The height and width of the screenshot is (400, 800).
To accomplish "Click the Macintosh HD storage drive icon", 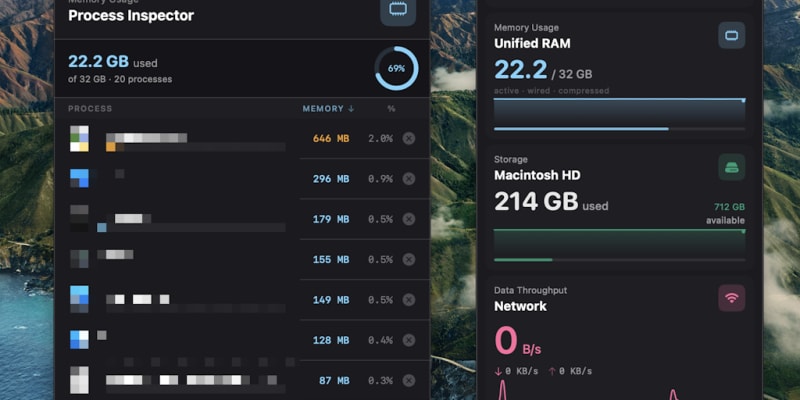I will [x=732, y=167].
